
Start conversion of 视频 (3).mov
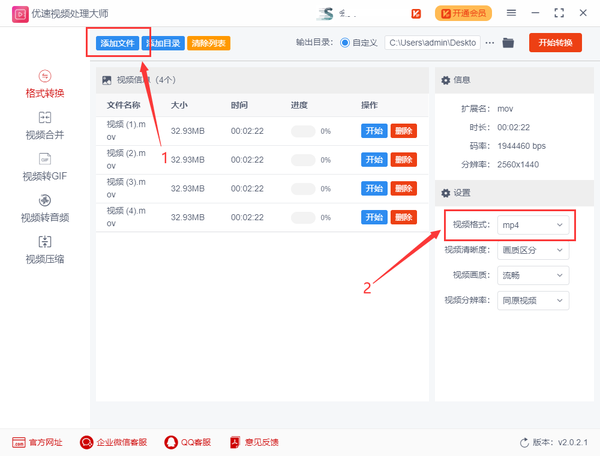[x=374, y=189]
